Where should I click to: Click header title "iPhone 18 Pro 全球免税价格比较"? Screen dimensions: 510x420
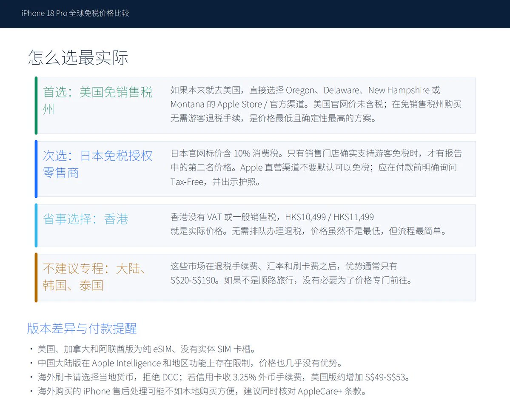point(75,13)
